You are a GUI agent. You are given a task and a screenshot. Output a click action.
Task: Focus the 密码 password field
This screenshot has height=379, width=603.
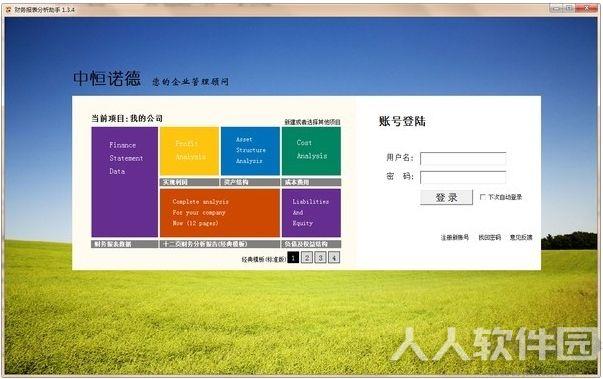coord(463,177)
